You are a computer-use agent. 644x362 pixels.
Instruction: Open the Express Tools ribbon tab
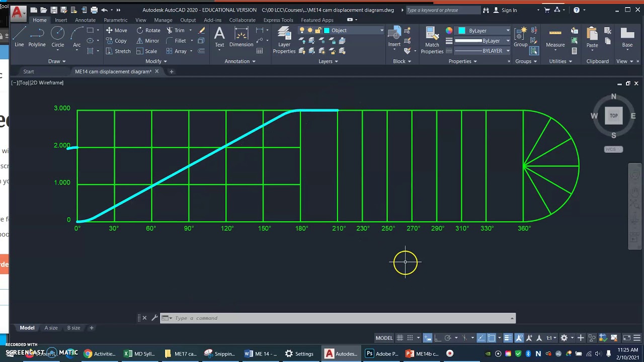pyautogui.click(x=278, y=20)
